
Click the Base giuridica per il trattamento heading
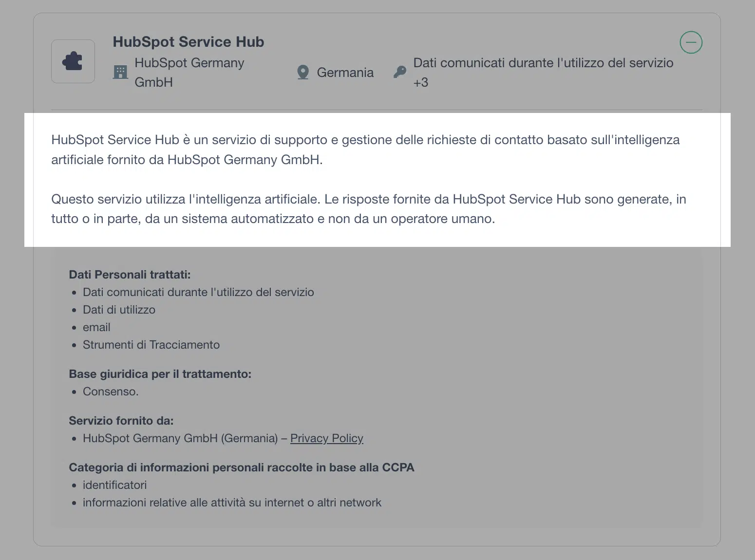click(160, 374)
